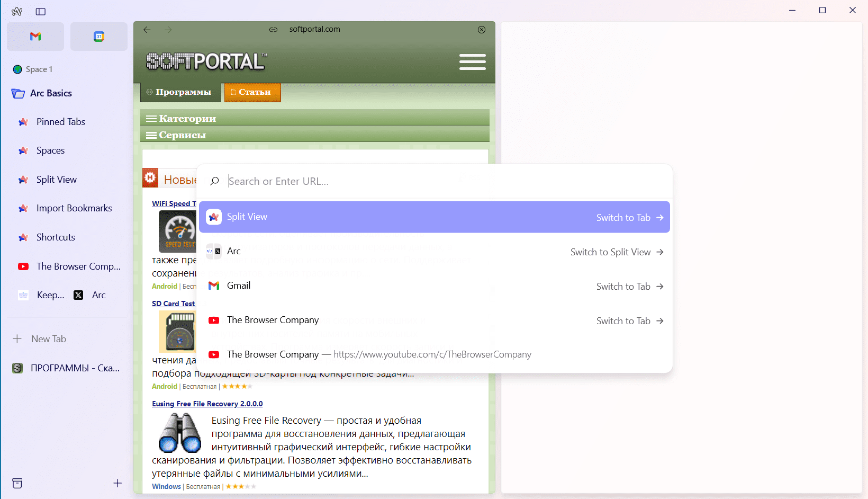Select the Arc half of split tab
Screen dimensions: 868x499
(x=90, y=295)
